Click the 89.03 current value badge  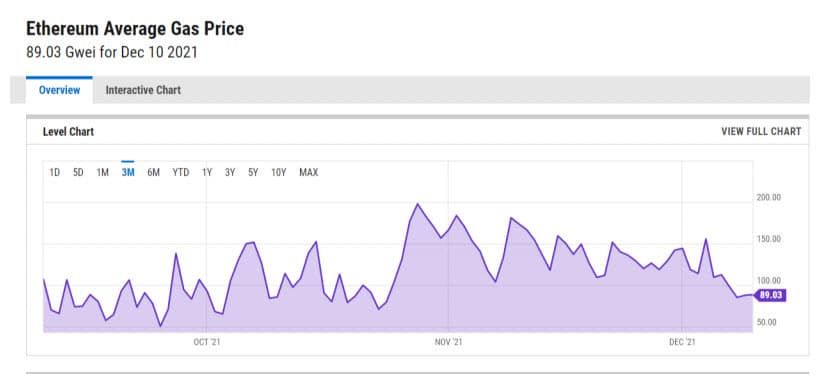click(x=770, y=296)
